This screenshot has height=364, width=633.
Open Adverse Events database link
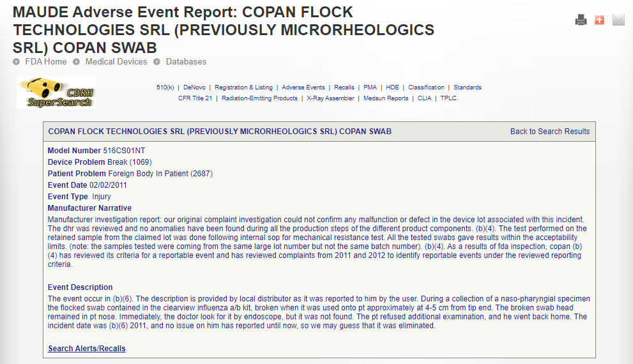[303, 87]
